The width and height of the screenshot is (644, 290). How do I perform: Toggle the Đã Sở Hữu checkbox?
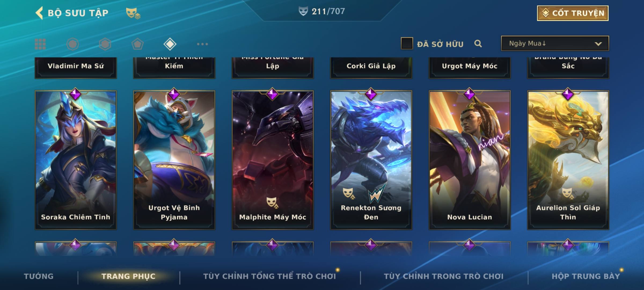point(407,44)
